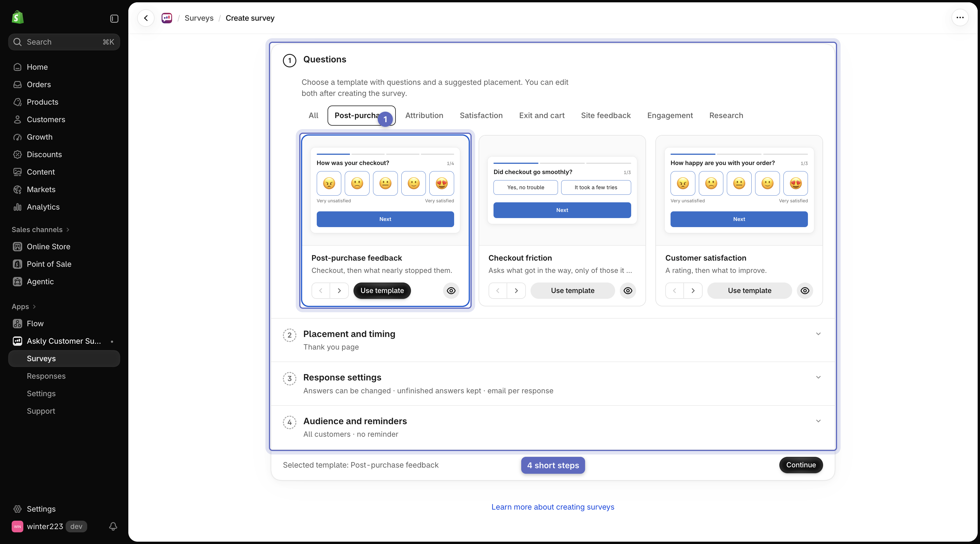The image size is (980, 544).
Task: Switch to the Exit and cart tab
Action: click(x=542, y=115)
